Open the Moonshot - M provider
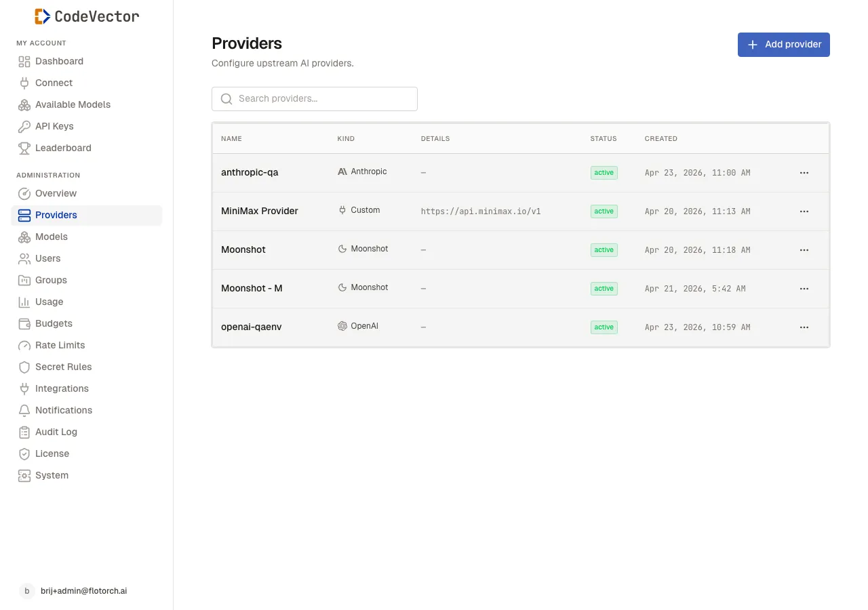This screenshot has height=610, width=868. [x=252, y=288]
